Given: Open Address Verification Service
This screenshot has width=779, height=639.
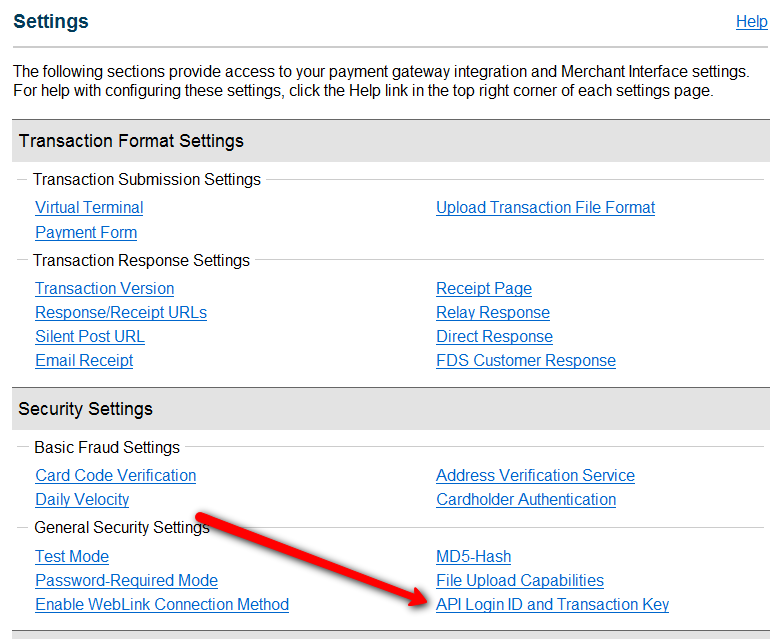Looking at the screenshot, I should tap(535, 476).
